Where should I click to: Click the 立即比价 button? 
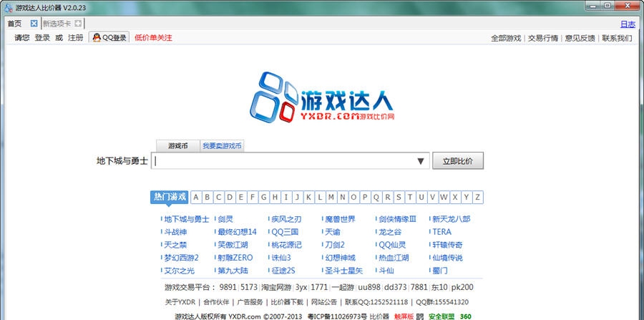(458, 161)
